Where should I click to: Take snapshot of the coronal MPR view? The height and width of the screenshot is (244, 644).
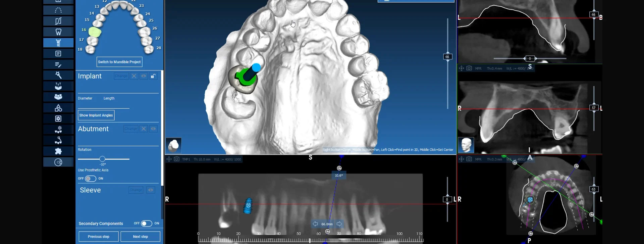click(x=469, y=68)
